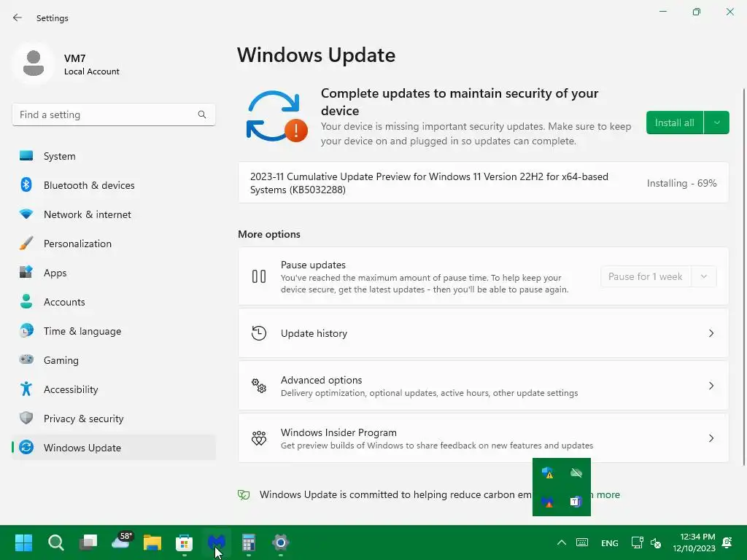
Task: Click the Personalization paintbrush icon
Action: (26, 244)
